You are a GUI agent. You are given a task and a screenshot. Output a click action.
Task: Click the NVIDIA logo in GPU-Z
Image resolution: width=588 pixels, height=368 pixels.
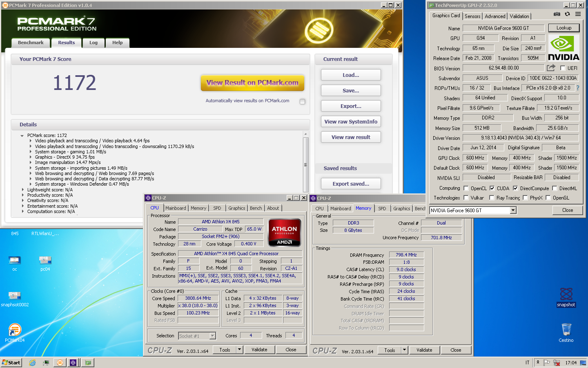(x=563, y=48)
